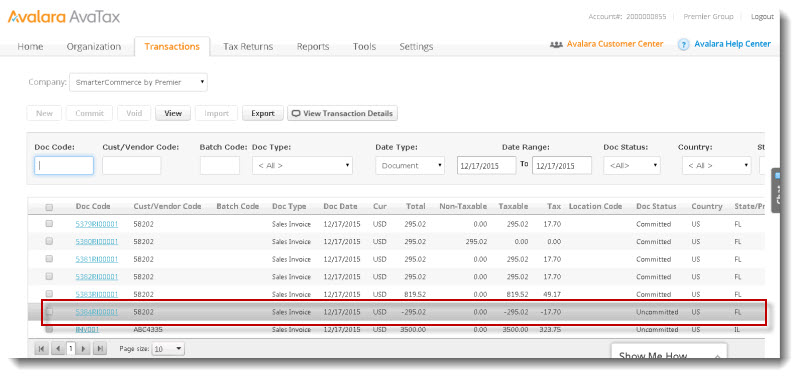Click the Commit button

(89, 113)
